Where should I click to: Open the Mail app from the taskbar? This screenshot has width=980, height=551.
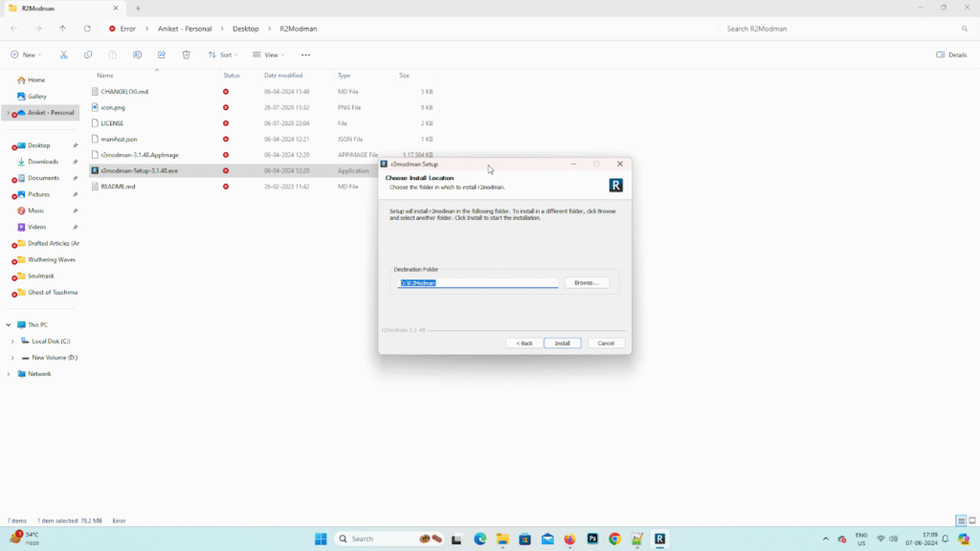pos(547,540)
